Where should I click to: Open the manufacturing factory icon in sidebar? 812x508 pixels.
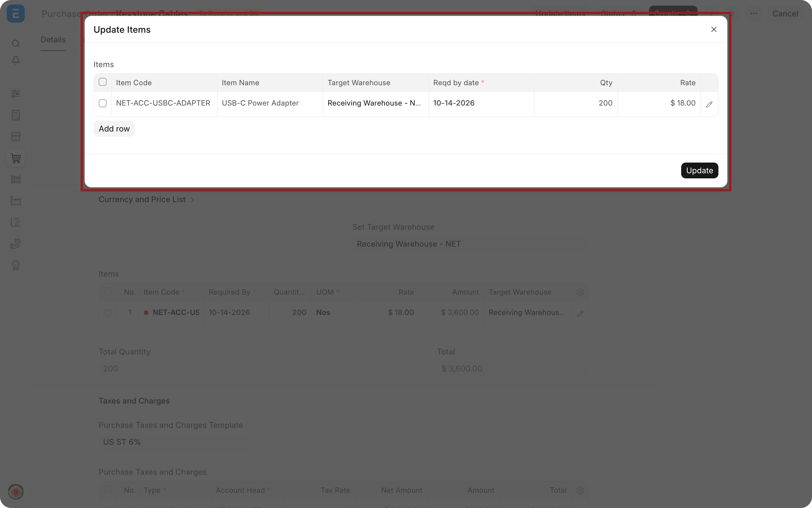(16, 201)
